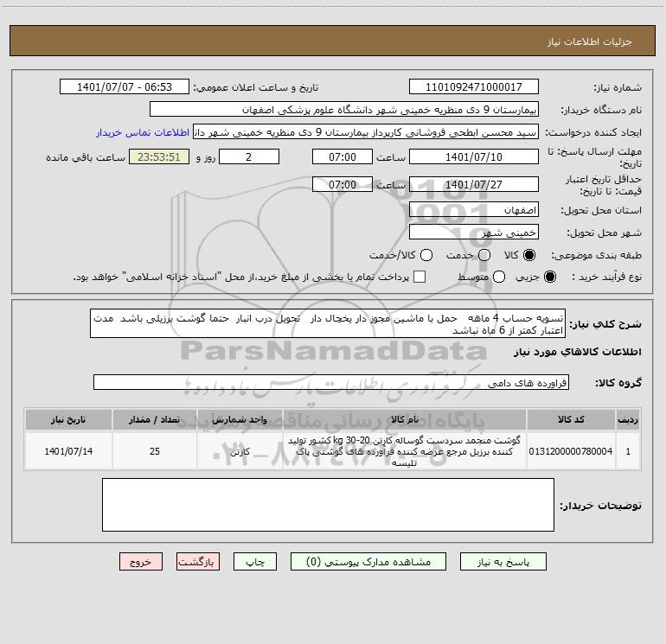This screenshot has width=666, height=644.
Task: Select the جزیی purchase type radio
Action: click(550, 277)
